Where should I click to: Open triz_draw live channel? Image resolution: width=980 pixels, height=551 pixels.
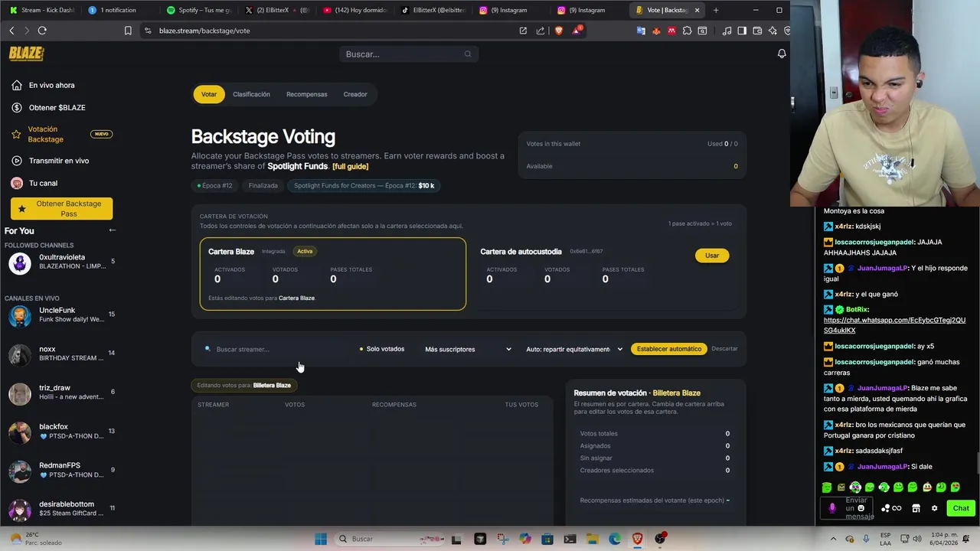pyautogui.click(x=60, y=393)
